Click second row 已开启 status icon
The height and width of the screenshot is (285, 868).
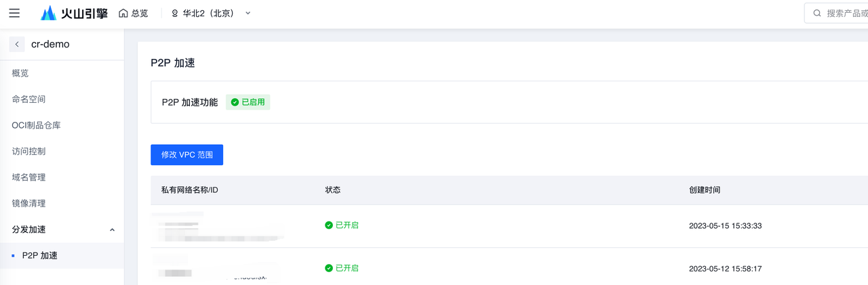pos(329,268)
